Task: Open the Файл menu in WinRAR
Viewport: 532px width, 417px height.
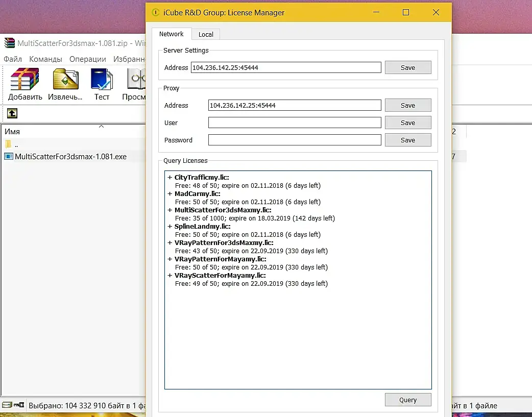Action: [x=13, y=59]
